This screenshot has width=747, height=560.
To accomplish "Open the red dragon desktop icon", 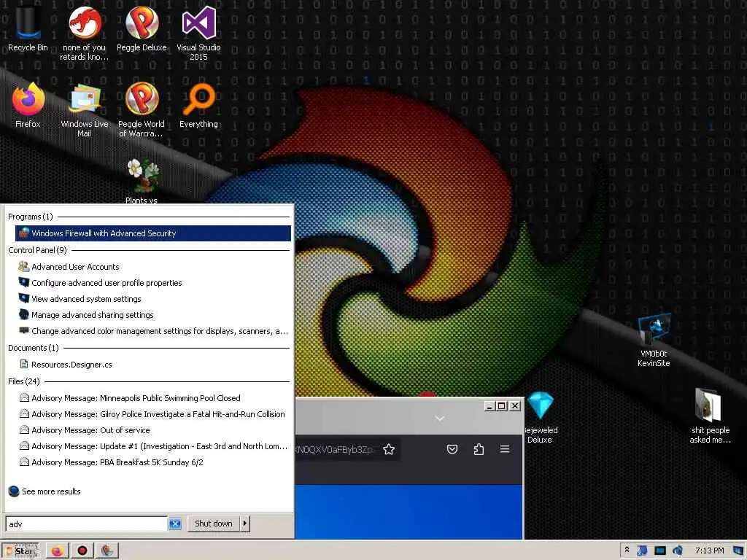I will click(85, 32).
